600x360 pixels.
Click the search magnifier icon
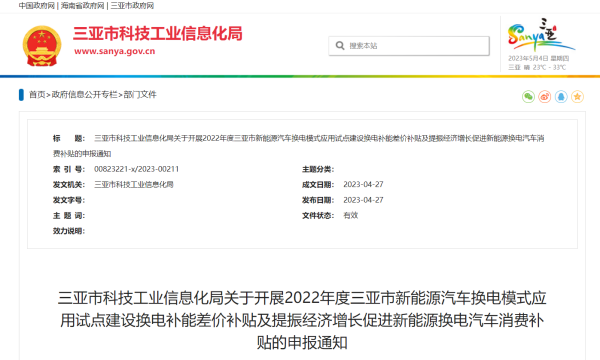pos(340,46)
